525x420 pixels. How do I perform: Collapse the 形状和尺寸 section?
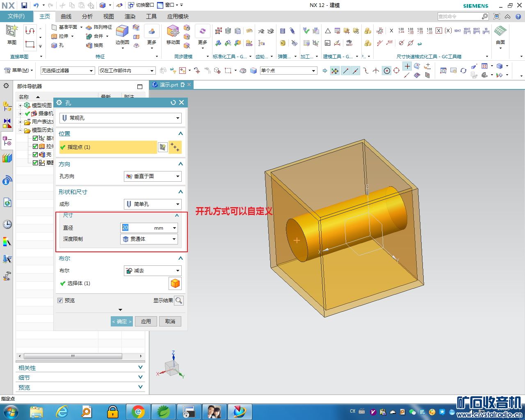(x=180, y=192)
